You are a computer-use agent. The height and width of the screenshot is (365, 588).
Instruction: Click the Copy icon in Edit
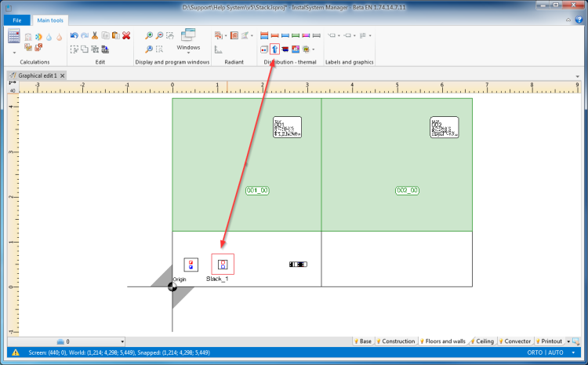[105, 35]
